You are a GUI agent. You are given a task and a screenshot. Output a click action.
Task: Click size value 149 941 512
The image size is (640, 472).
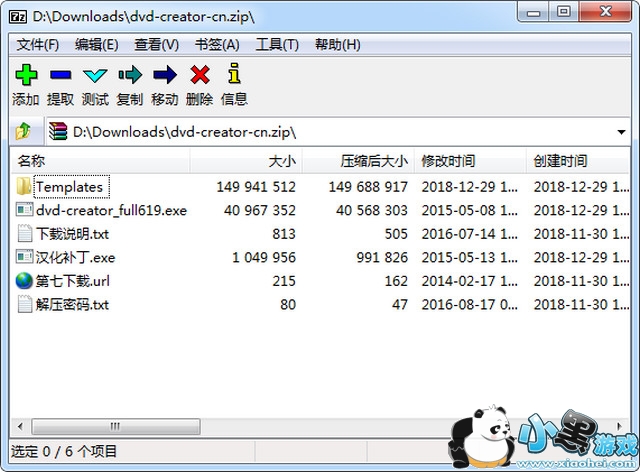pyautogui.click(x=256, y=187)
